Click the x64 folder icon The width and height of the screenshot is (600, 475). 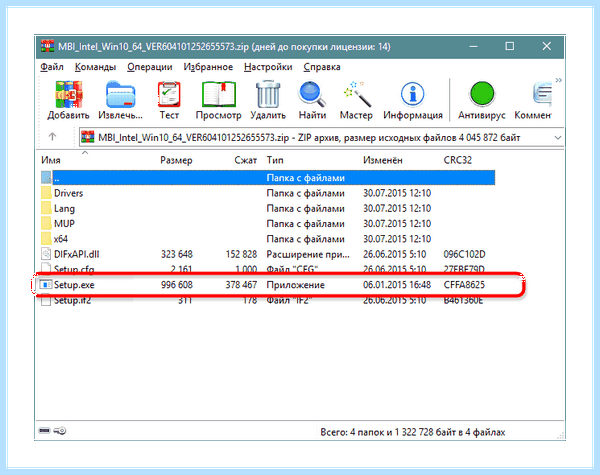click(x=46, y=238)
